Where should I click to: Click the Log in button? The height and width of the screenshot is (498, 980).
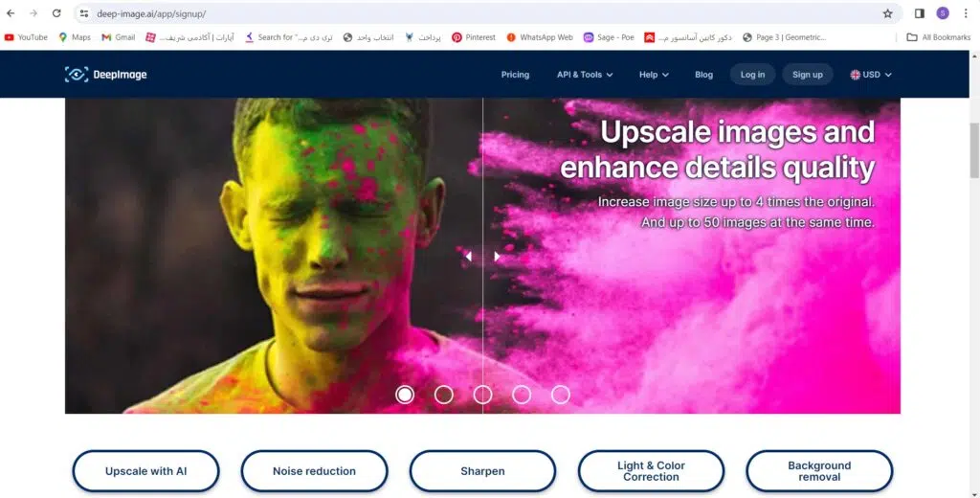[x=752, y=75]
